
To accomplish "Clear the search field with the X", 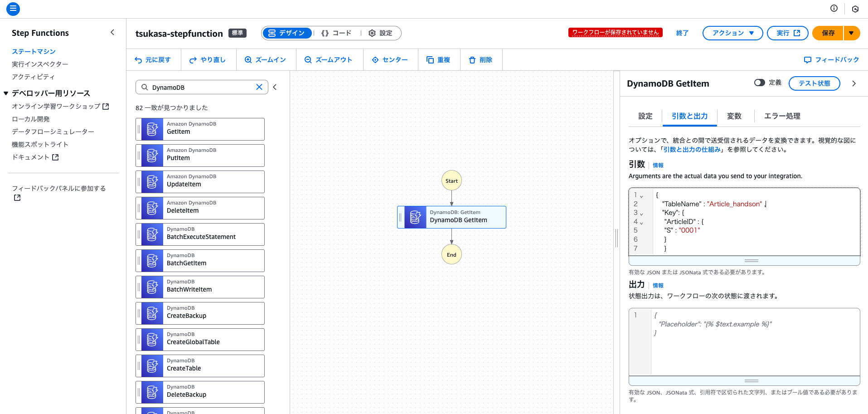I will coord(259,87).
